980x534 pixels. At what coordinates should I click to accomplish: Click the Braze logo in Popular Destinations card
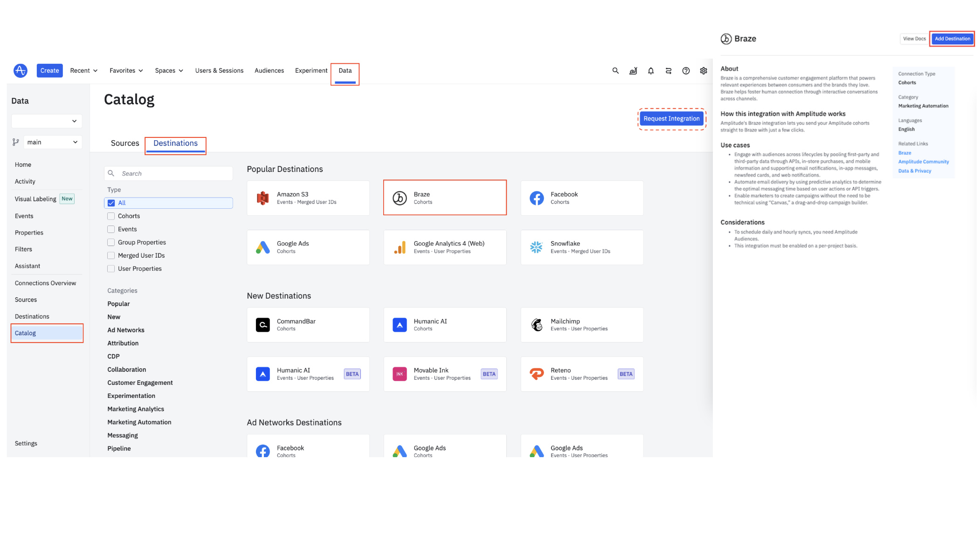[x=400, y=198]
